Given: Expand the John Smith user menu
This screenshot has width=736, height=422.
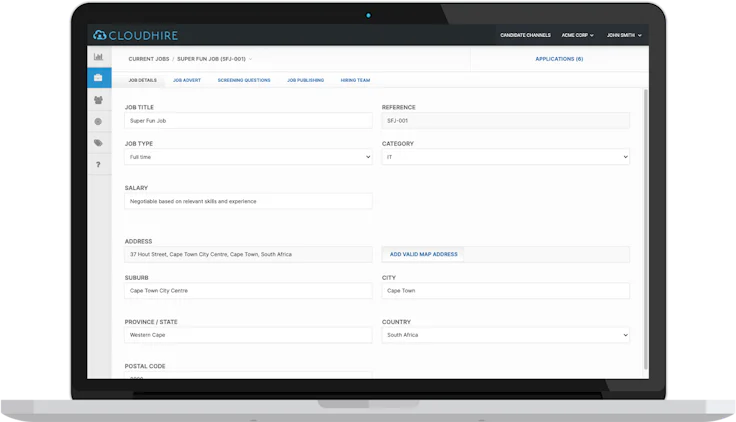Looking at the screenshot, I should (624, 35).
